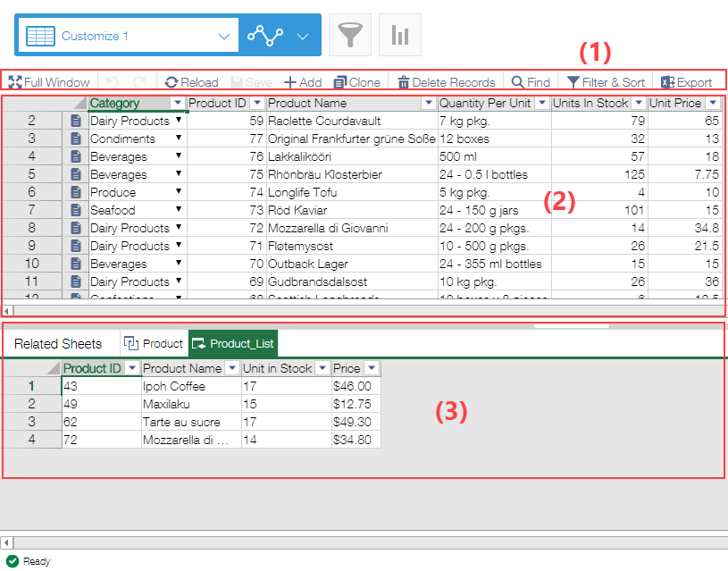Click the Tarte au sucre cell
The width and height of the screenshot is (728, 571).
[191, 422]
